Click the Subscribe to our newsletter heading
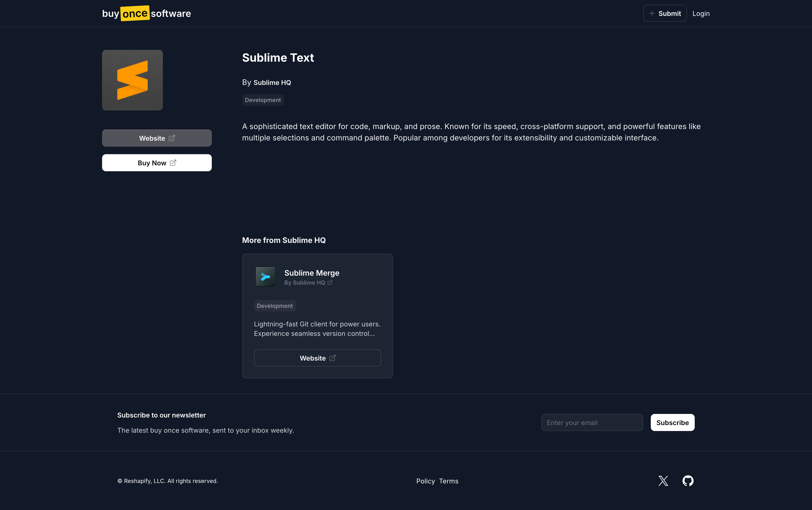Image resolution: width=812 pixels, height=510 pixels. pos(161,415)
